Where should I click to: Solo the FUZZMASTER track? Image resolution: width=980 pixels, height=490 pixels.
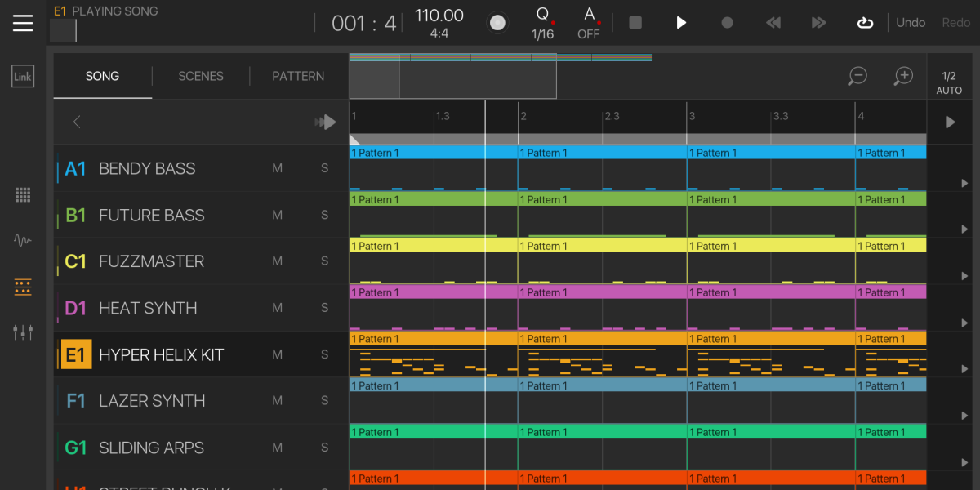[x=324, y=261]
